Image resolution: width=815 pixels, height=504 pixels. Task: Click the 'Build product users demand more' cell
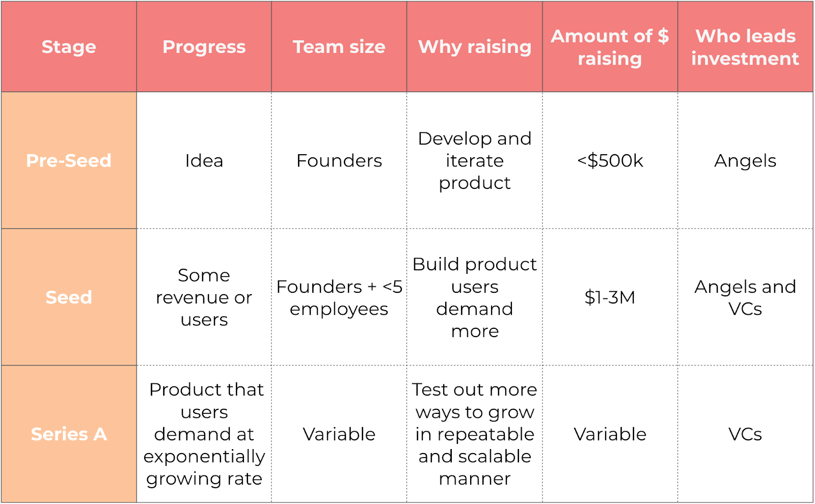pos(474,297)
